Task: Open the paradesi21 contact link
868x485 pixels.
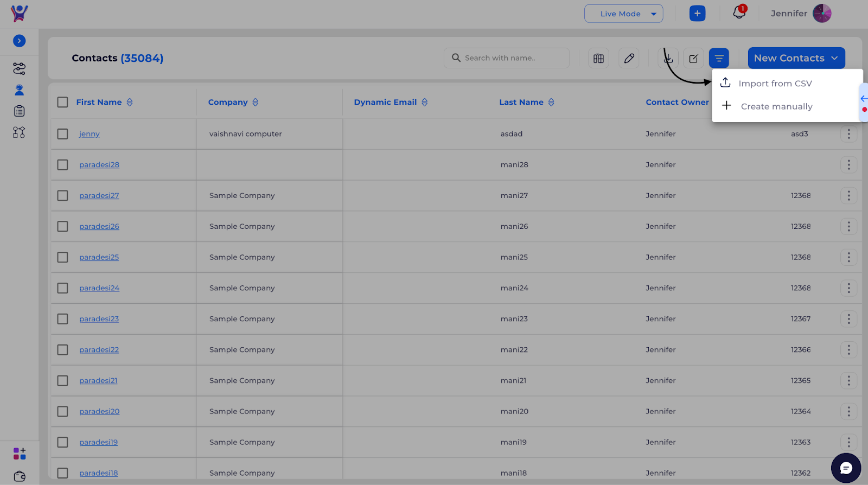Action: pos(98,380)
